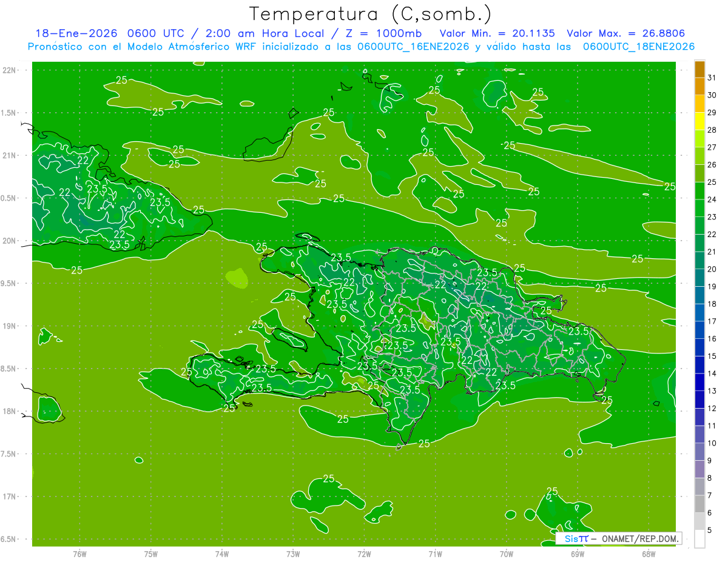Click the "19N" latitude label
The height and width of the screenshot is (562, 728).
point(9,326)
